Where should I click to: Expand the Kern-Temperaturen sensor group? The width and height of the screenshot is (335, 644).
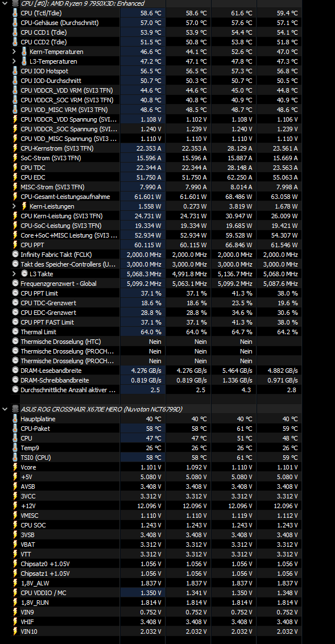pos(14,52)
